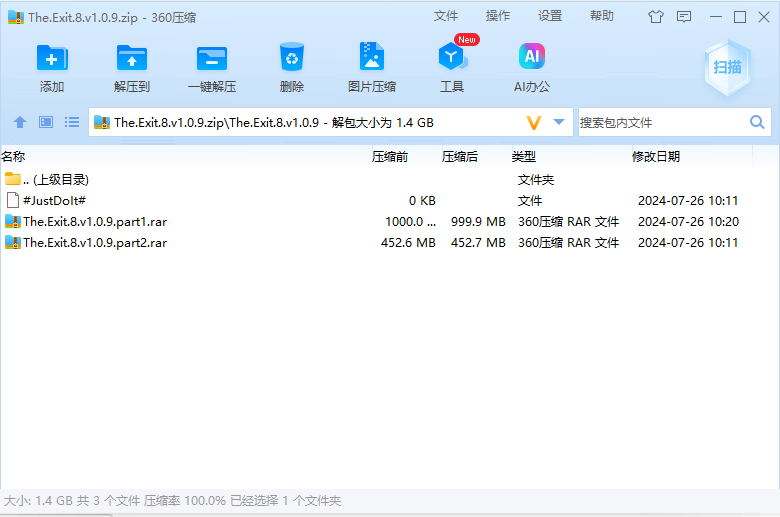The image size is (780, 517).
Task: Open the 文件 menu
Action: [x=445, y=16]
